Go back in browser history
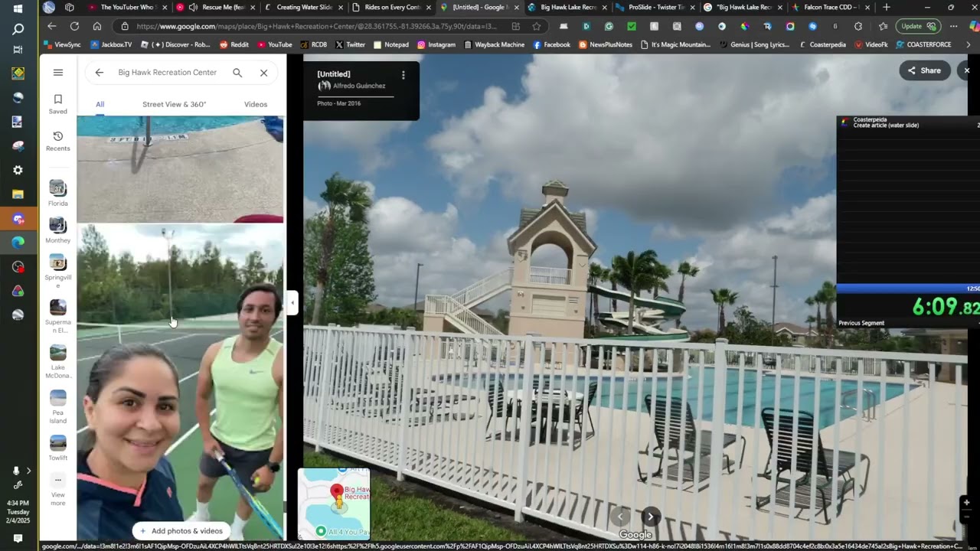Viewport: 980px width, 551px height. click(52, 26)
